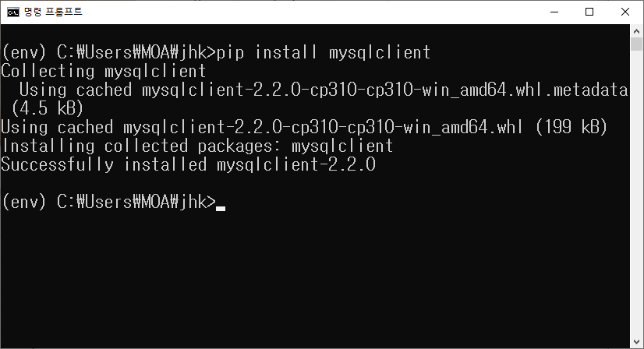This screenshot has width=644, height=349.
Task: Click the '(env)' prefix of the first prompt
Action: (24, 52)
